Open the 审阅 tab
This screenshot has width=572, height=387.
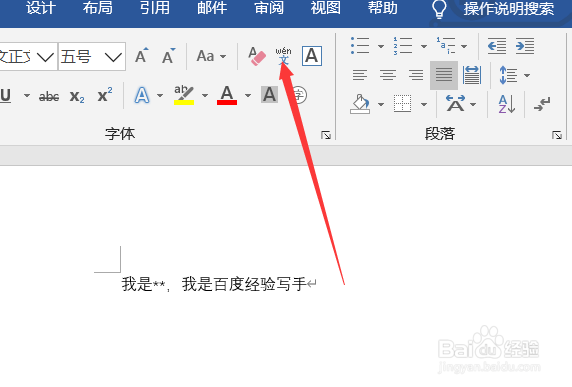(x=269, y=8)
